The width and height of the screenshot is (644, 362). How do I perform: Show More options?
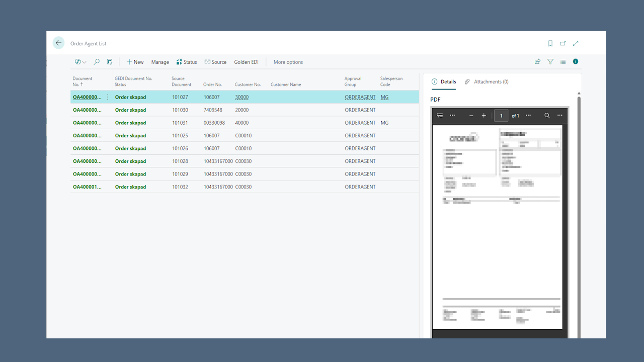tap(288, 62)
